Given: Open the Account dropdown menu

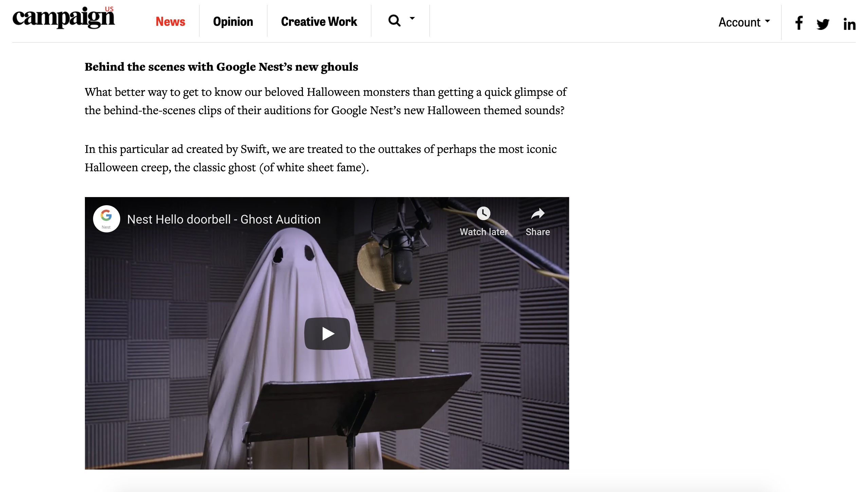Looking at the screenshot, I should point(744,22).
